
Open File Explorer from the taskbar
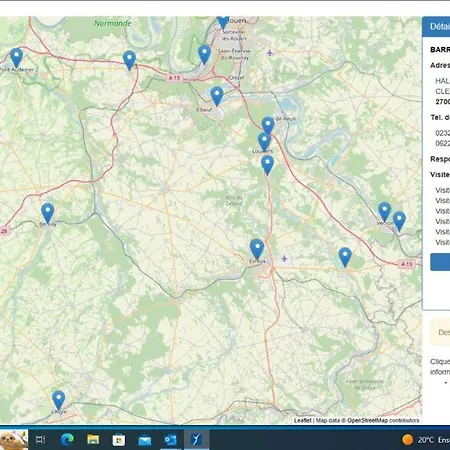[93, 440]
